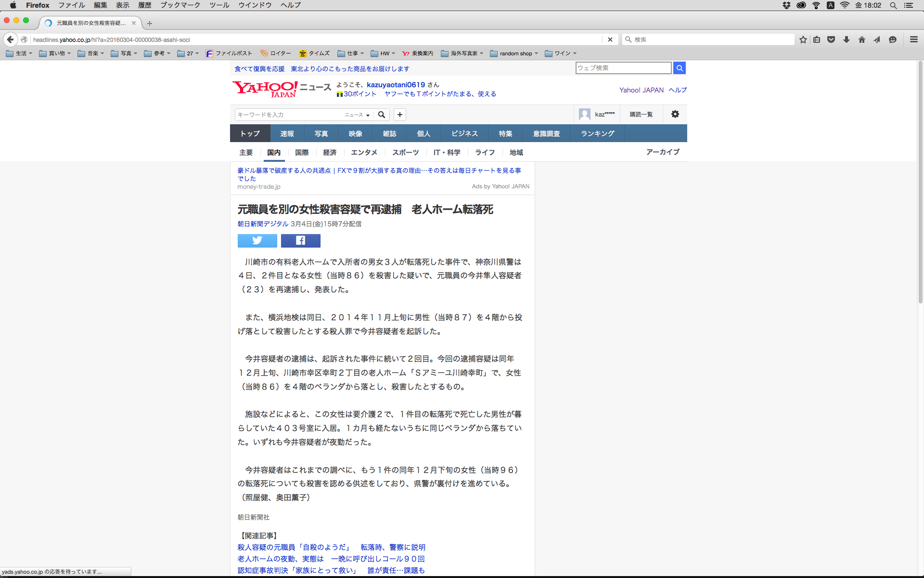Click the Twitter share button
The image size is (924, 578).
click(257, 240)
